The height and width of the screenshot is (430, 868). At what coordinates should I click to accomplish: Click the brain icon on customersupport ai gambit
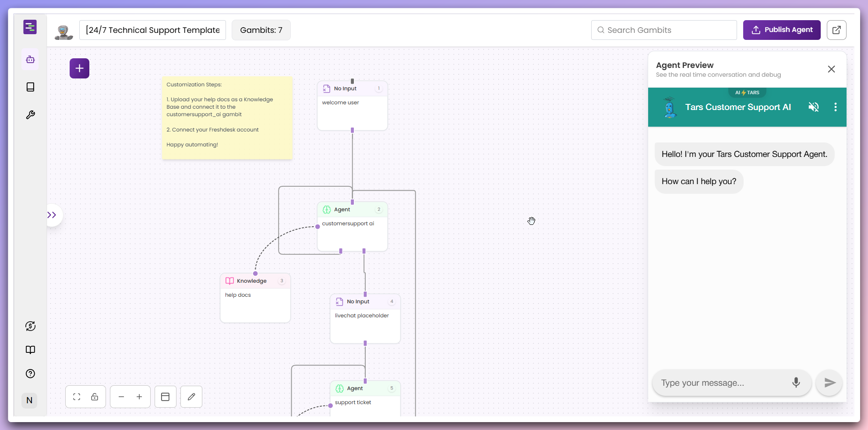[x=327, y=210]
